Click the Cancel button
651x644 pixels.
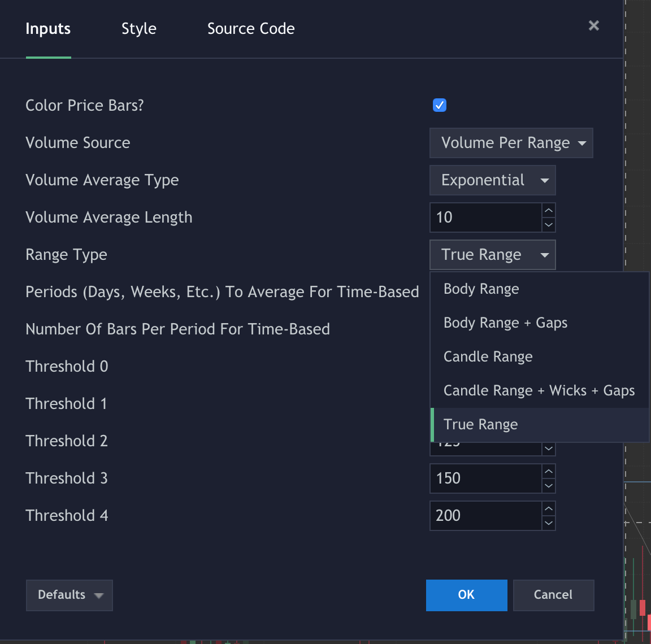[x=553, y=595]
